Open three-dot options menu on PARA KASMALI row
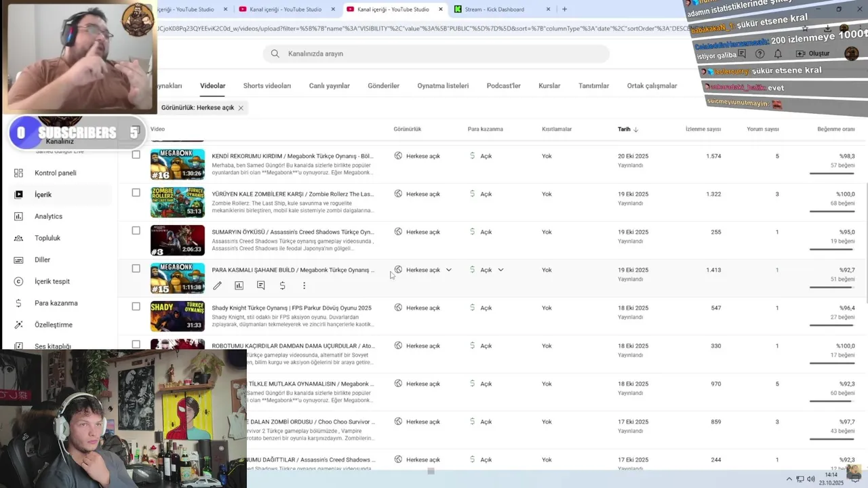This screenshot has width=868, height=488. pos(304,286)
